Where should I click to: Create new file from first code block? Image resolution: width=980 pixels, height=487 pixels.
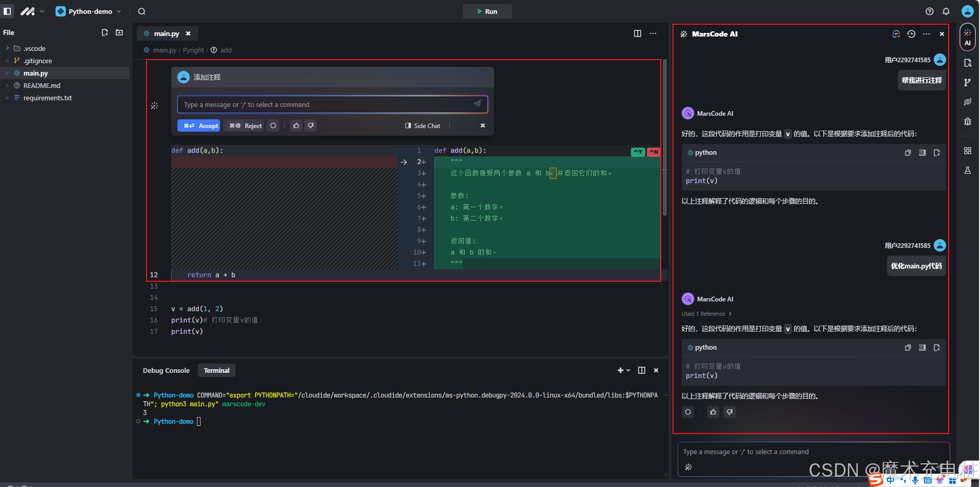pyautogui.click(x=937, y=153)
